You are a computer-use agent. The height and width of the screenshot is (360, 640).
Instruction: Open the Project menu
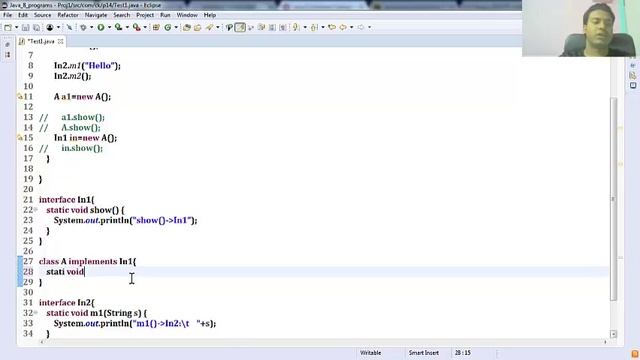tap(145, 15)
